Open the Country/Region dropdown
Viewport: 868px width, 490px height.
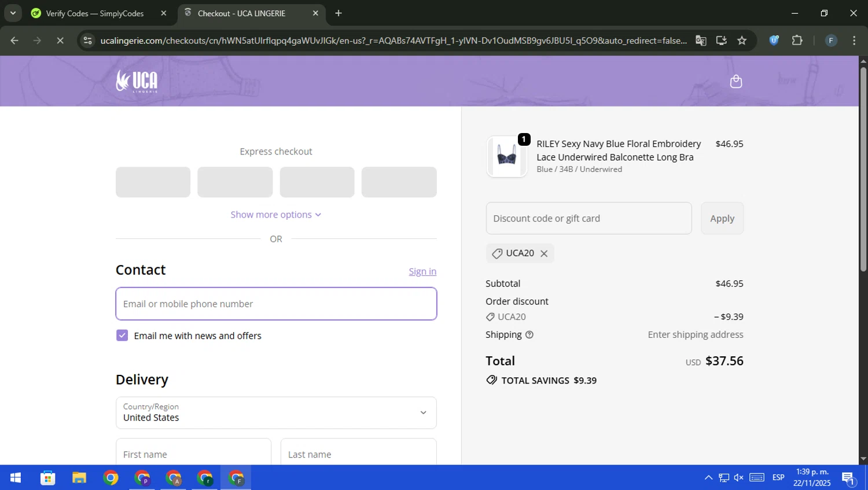[276, 412]
